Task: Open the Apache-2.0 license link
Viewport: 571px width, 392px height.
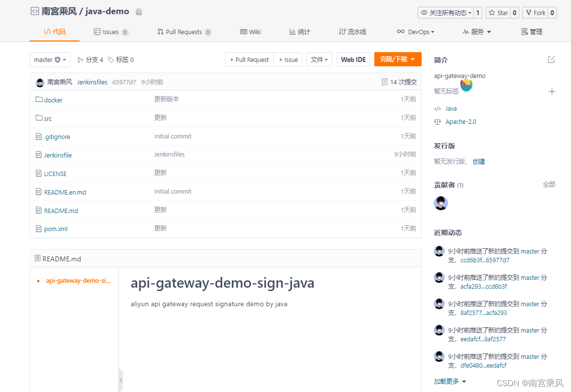Action: click(461, 122)
